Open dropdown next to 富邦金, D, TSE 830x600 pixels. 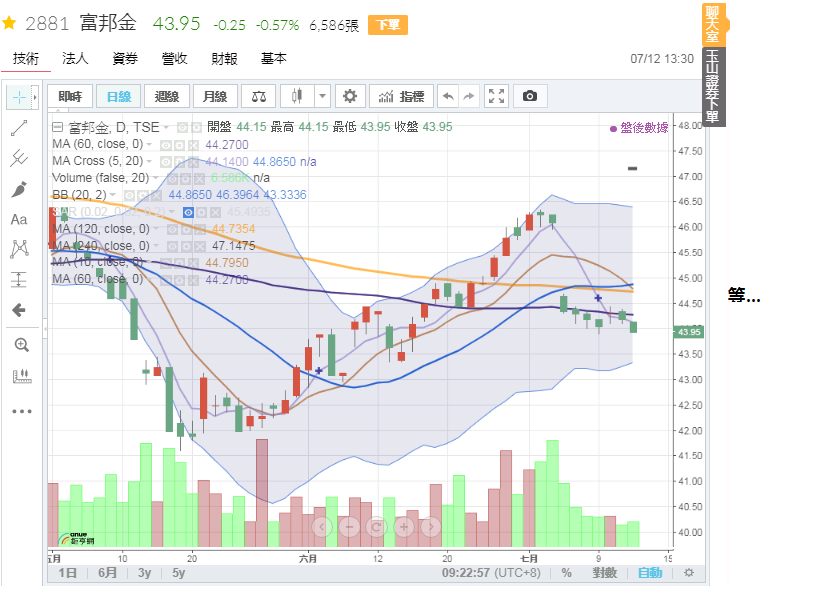(166, 128)
